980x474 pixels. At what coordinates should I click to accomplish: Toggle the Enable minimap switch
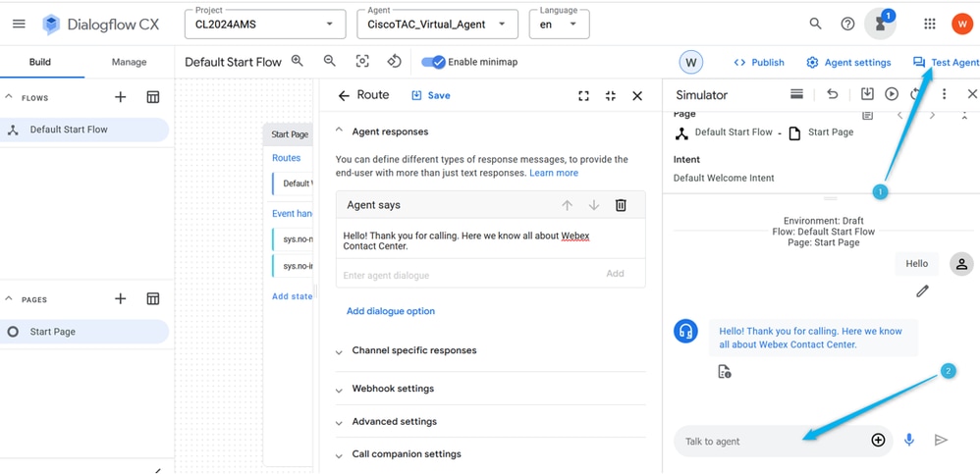[432, 62]
